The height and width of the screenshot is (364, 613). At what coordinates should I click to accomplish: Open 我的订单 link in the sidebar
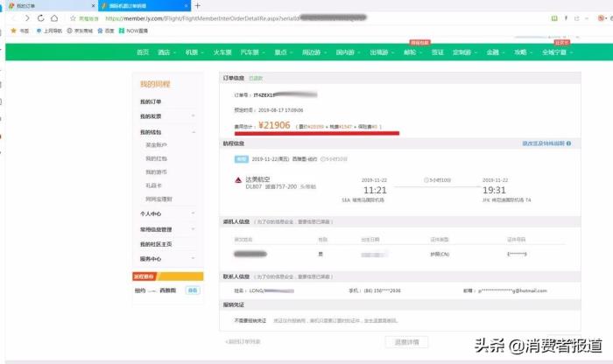click(x=151, y=101)
